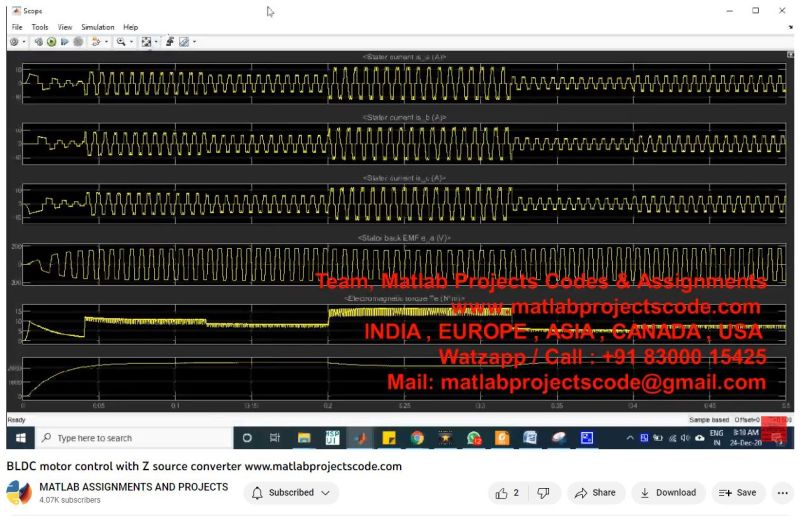Open the Triggers tool icon
Viewport: 800px width, 516px height.
point(170,42)
